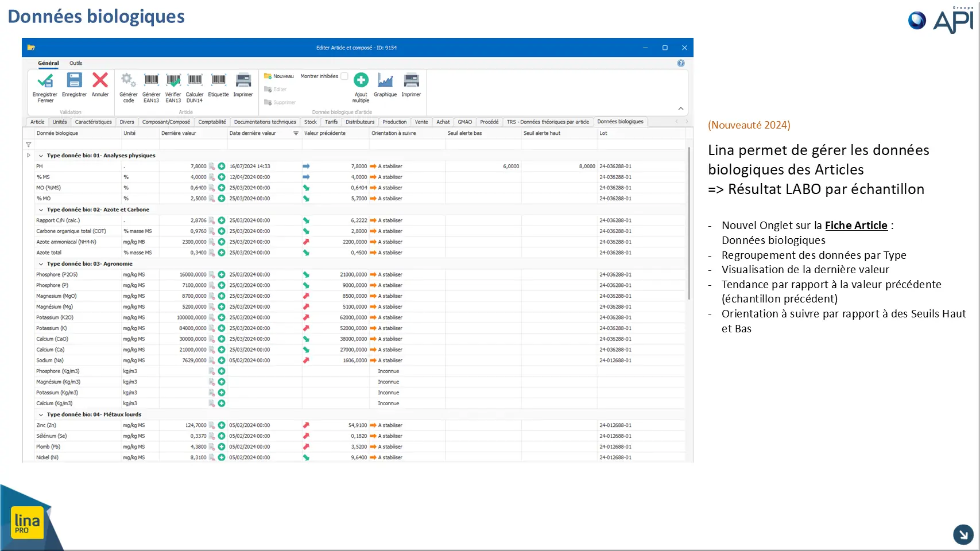Follow the Fiche Article link

[x=856, y=226]
